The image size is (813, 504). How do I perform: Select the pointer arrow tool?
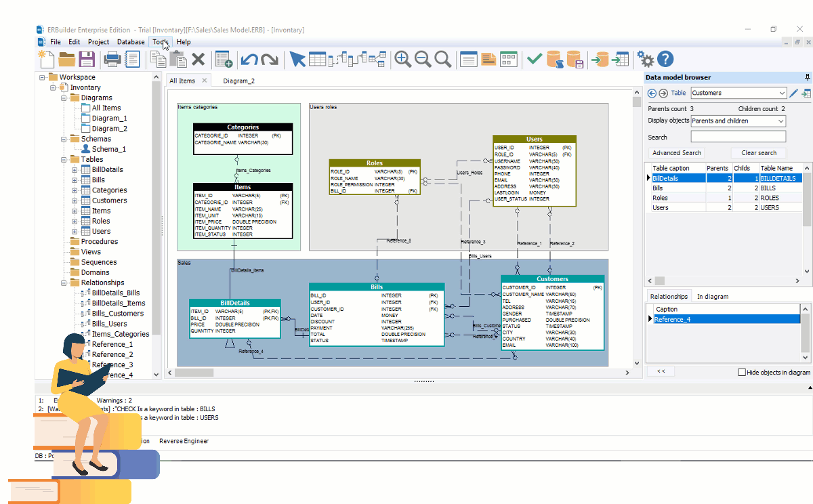297,59
